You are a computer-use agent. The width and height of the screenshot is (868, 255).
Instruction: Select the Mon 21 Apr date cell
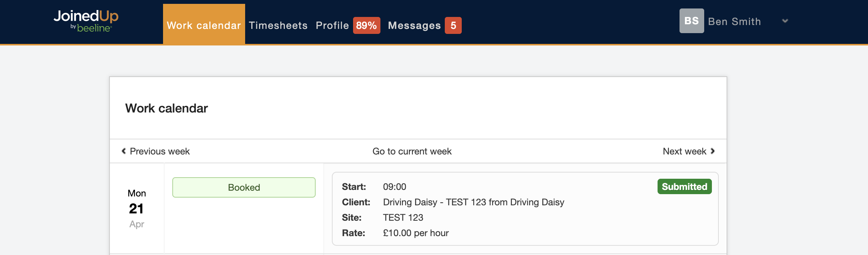(137, 208)
